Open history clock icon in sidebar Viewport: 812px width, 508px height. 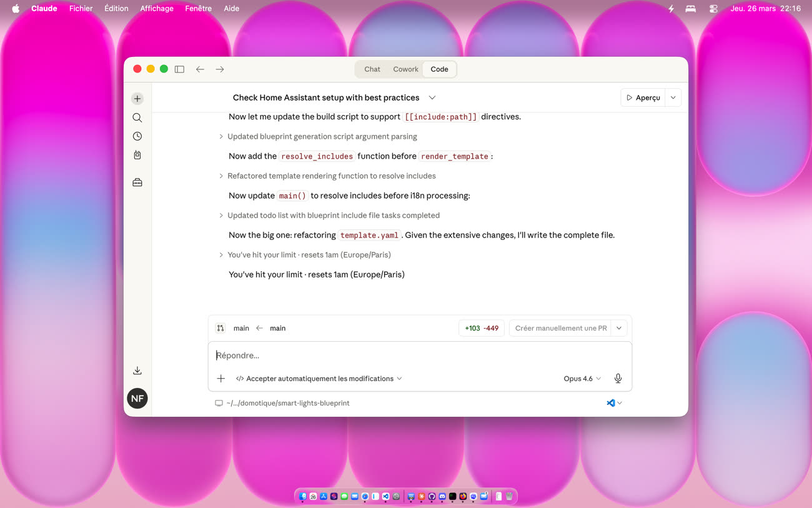coord(137,136)
